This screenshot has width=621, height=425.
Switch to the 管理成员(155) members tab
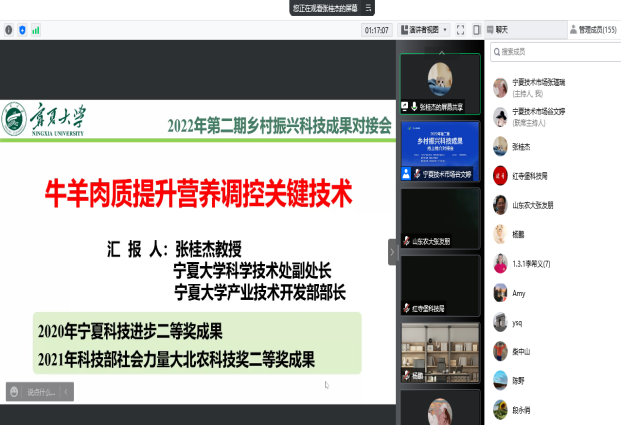(594, 30)
